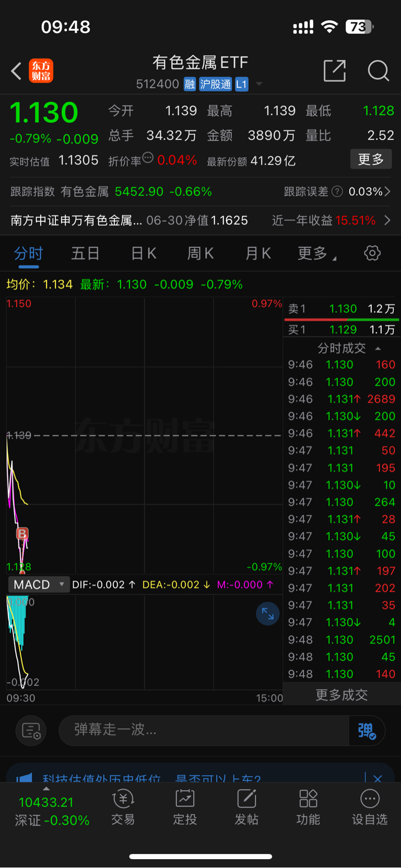401x868 pixels.
Task: Show 跟踪误差 help question mark
Action: [337, 192]
